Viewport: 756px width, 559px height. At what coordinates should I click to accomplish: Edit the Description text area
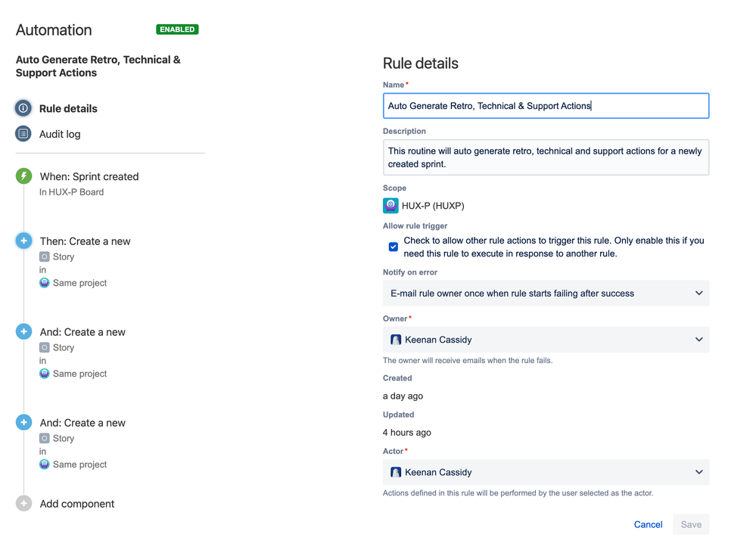pos(546,157)
